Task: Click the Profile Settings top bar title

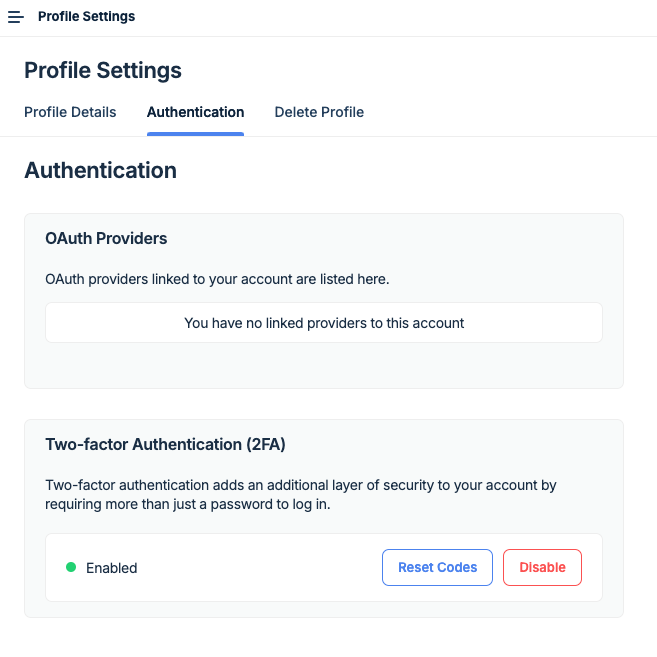Action: click(x=86, y=17)
